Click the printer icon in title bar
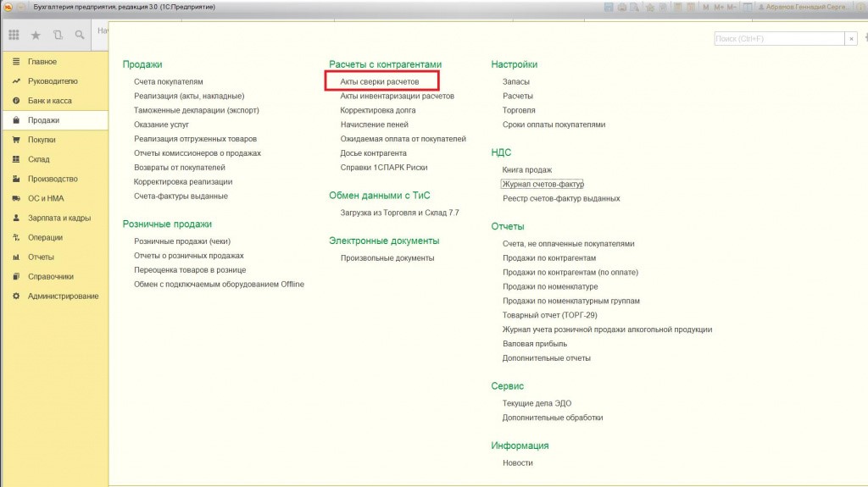Image resolution: width=868 pixels, height=487 pixels. (621, 7)
